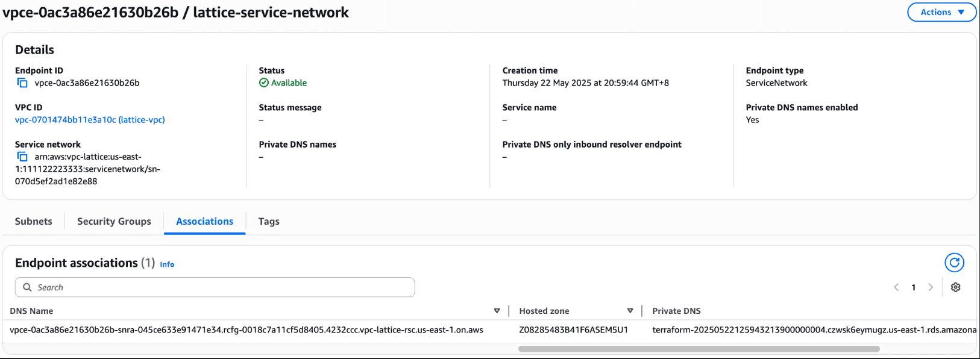Copy the Endpoint ID value
Viewport: 980px width, 359px height.
(22, 83)
